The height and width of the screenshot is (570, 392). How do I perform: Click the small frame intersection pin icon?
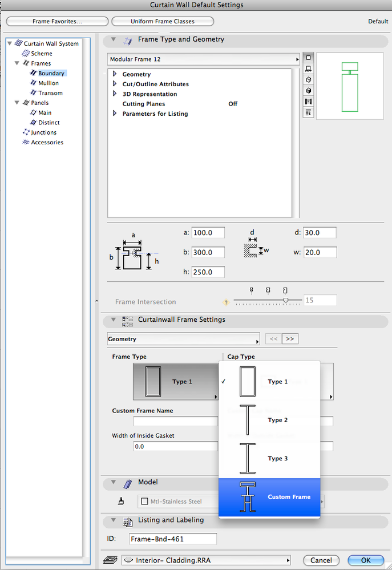tap(251, 290)
